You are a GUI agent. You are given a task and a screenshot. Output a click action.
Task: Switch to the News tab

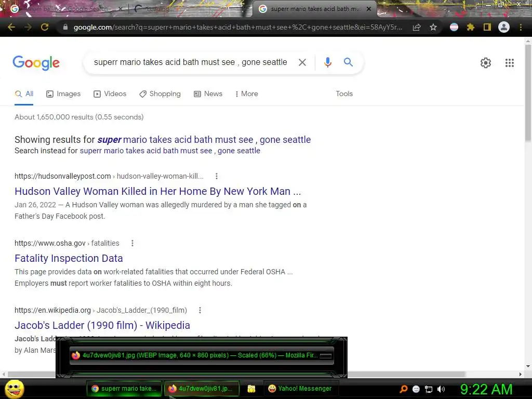[208, 94]
